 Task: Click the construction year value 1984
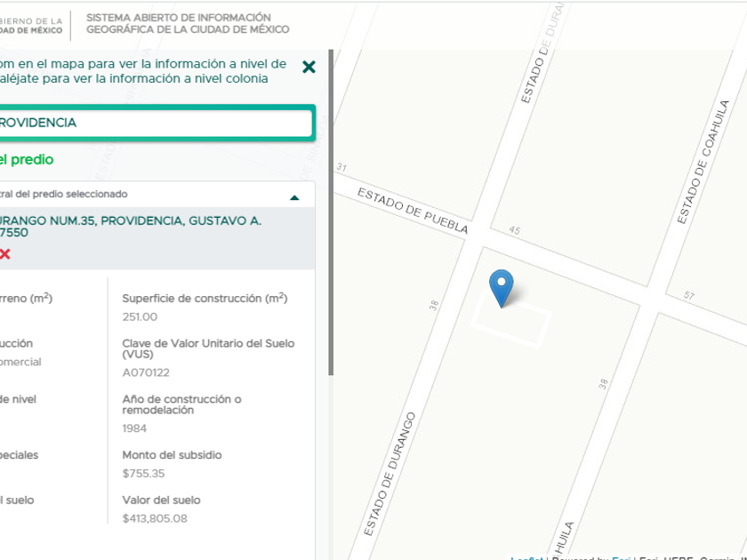click(x=134, y=428)
